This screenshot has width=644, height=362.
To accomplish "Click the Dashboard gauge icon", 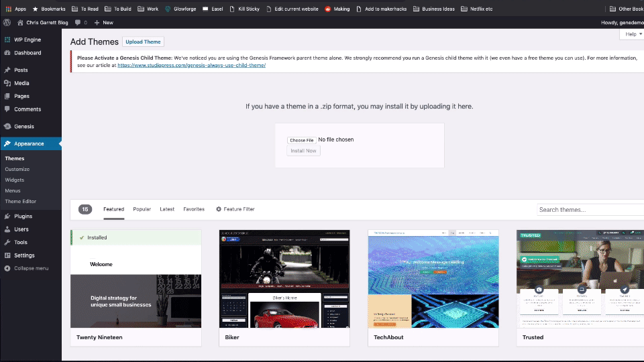I will click(x=7, y=53).
